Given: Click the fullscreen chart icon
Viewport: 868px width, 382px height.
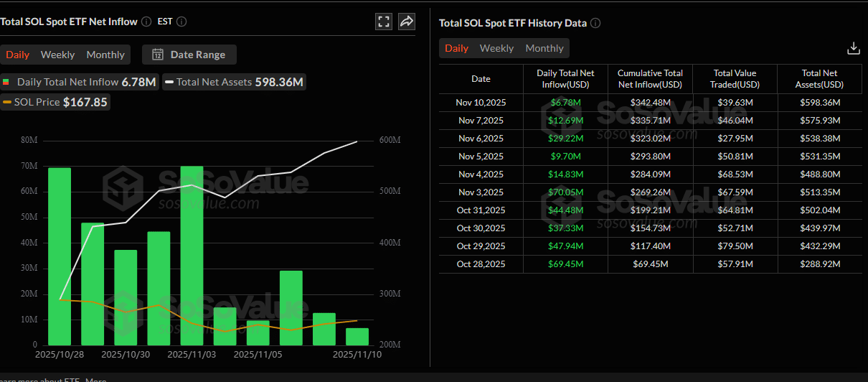Looking at the screenshot, I should [x=384, y=22].
